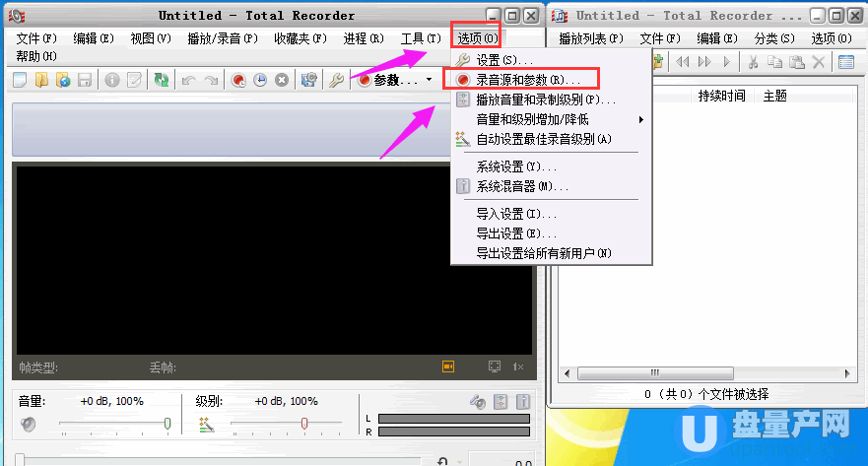Toggle the orange video display icon
This screenshot has height=466, width=868.
[448, 366]
